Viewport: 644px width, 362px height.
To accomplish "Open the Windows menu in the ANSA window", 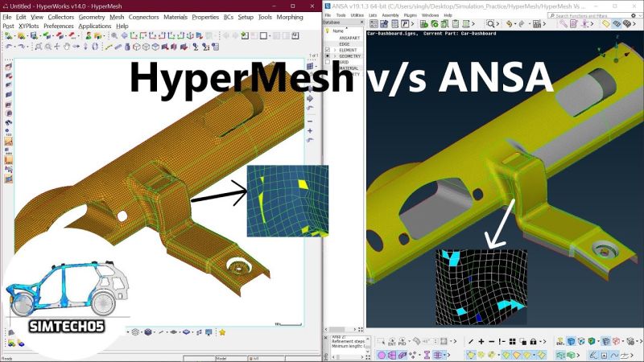I will (430, 15).
